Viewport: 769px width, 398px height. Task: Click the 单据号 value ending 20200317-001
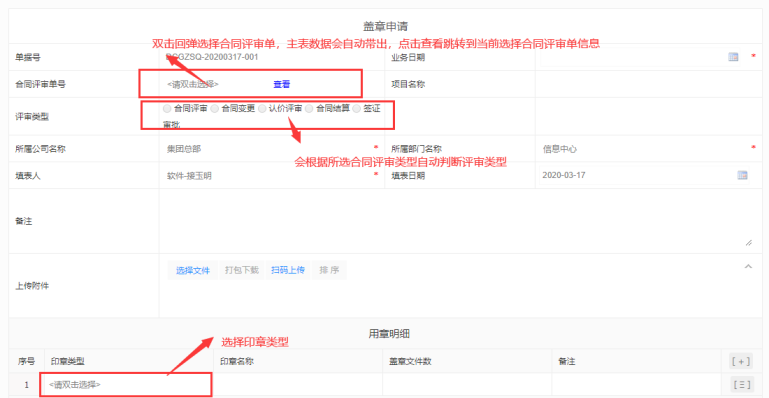tap(212, 57)
